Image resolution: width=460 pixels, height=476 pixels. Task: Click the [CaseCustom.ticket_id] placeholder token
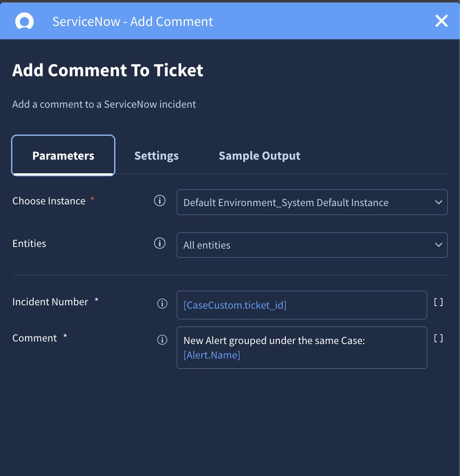pos(235,305)
